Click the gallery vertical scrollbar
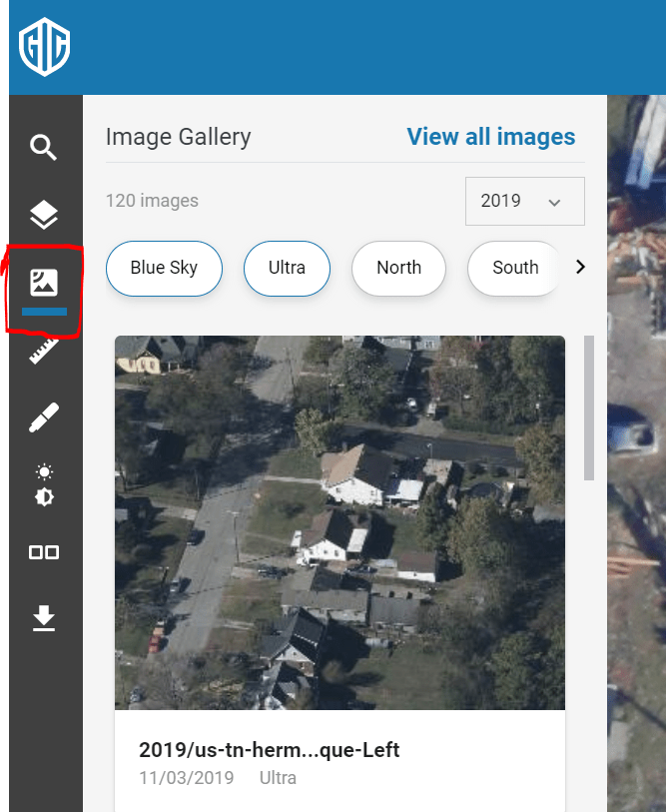This screenshot has width=666, height=812. 588,407
